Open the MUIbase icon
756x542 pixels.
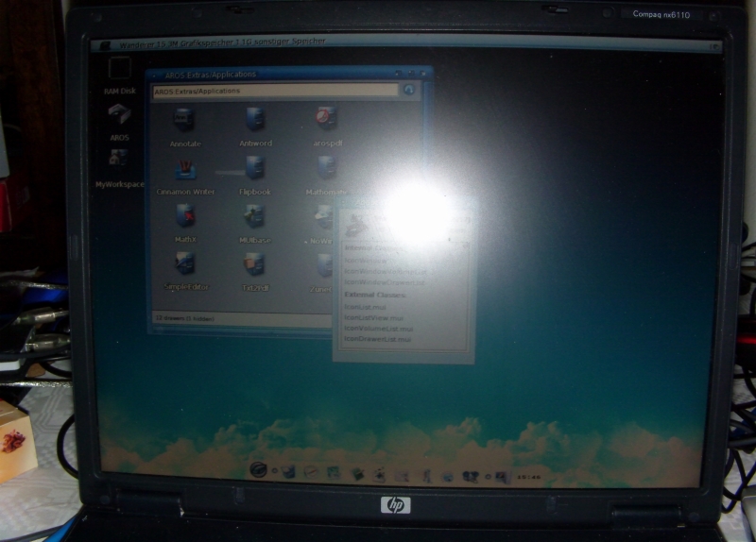point(255,218)
